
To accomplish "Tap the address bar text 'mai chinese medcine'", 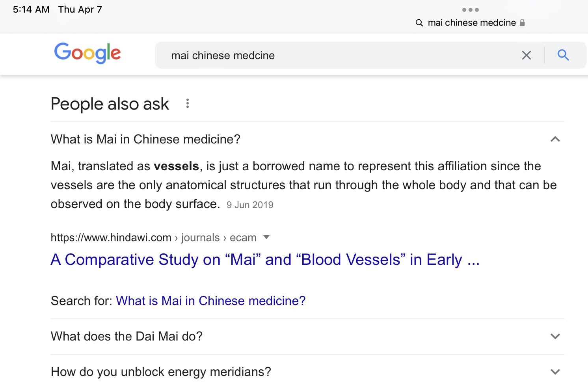I will (472, 23).
